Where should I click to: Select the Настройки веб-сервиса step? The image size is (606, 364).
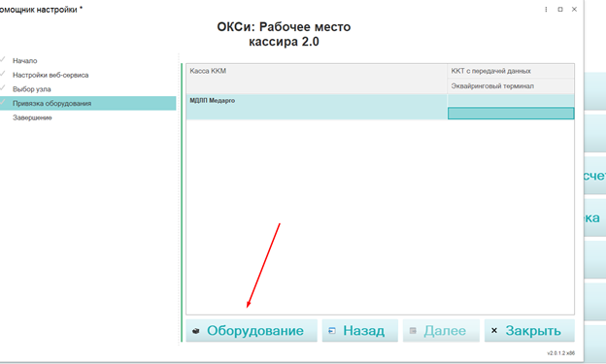point(50,75)
